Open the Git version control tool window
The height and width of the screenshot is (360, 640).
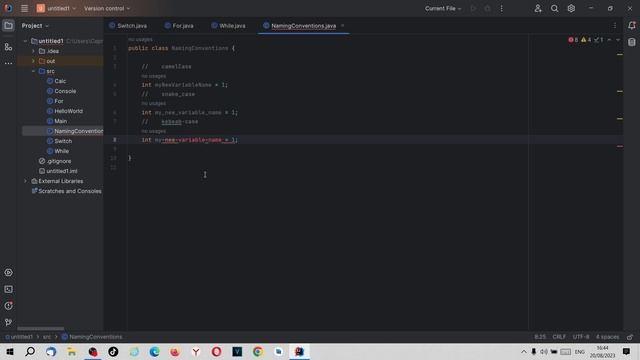(x=8, y=322)
